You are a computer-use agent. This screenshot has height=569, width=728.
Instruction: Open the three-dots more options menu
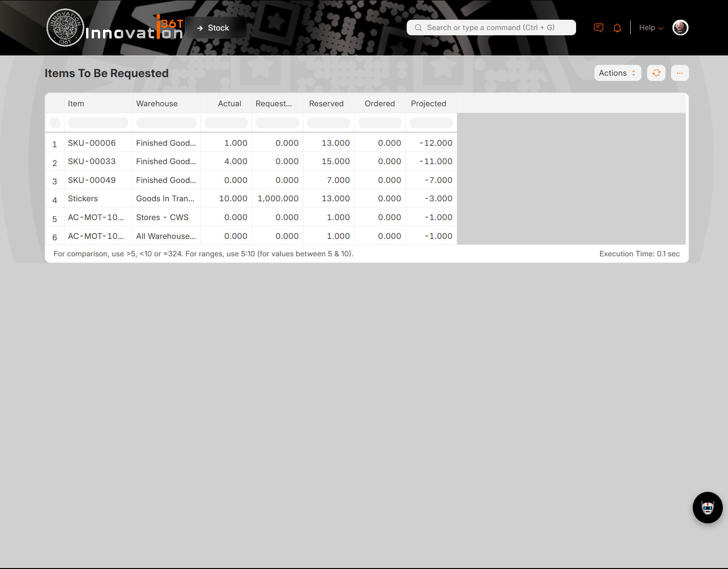(x=680, y=73)
